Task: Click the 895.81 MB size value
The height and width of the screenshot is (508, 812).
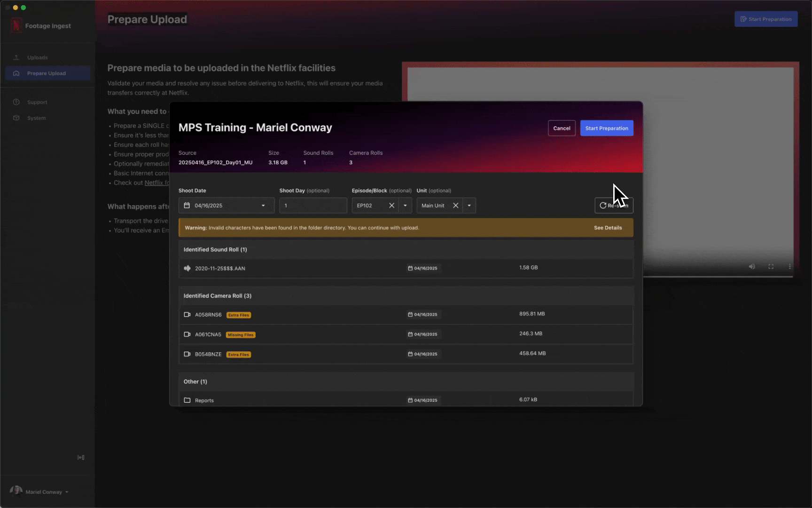Action: pos(532,314)
